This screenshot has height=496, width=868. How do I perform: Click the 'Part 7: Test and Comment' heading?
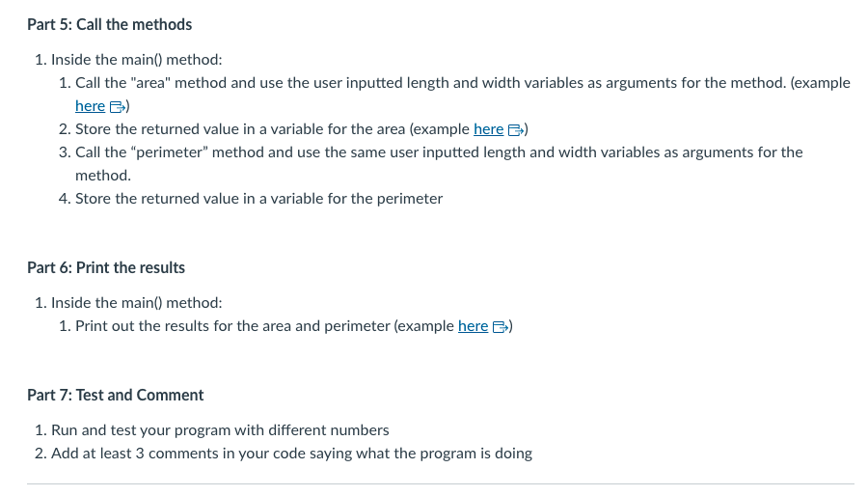115,395
